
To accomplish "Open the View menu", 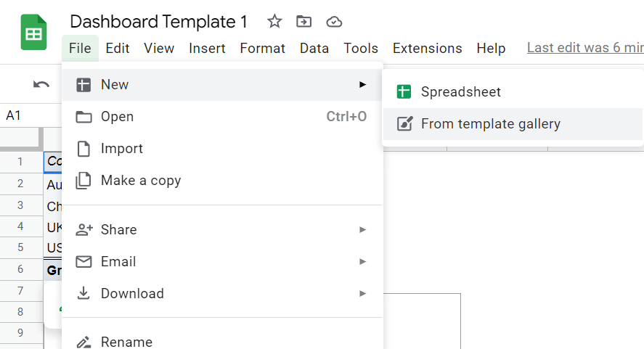I will [159, 49].
